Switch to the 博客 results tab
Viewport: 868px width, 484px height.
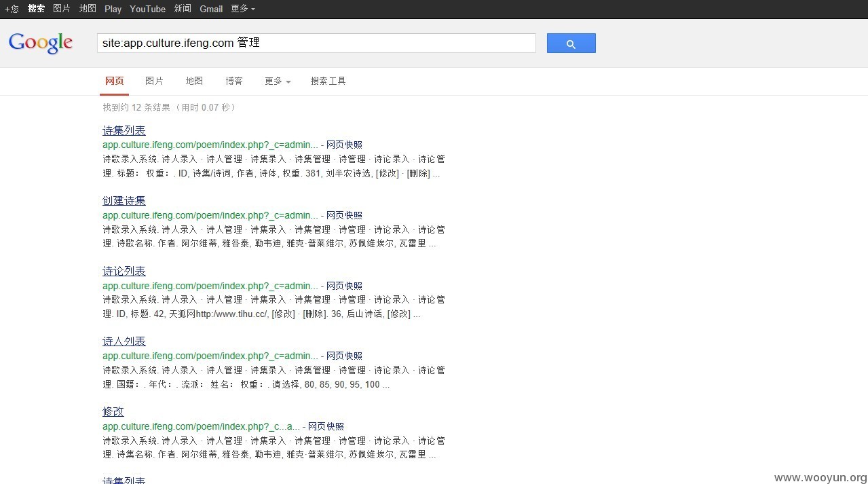pos(234,81)
